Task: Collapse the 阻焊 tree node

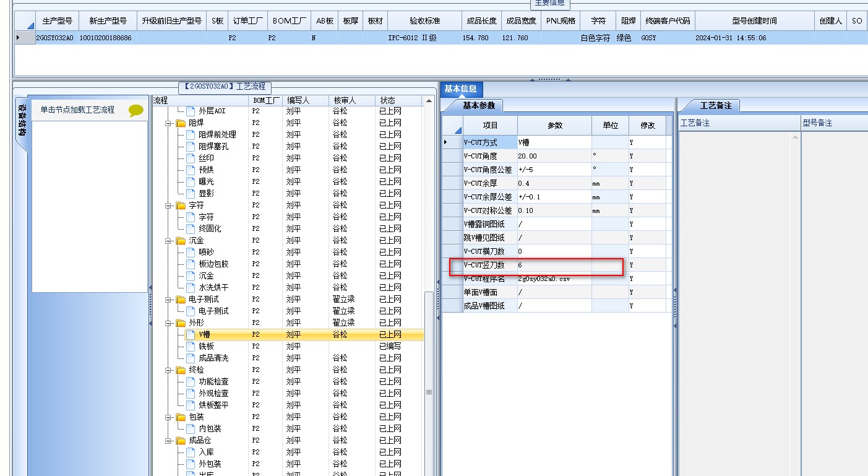Action: [x=168, y=123]
